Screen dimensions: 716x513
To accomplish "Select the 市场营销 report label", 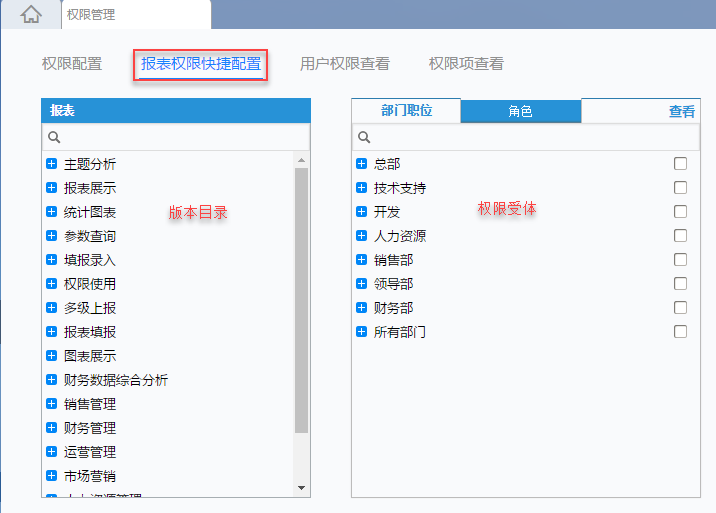I will tap(90, 476).
